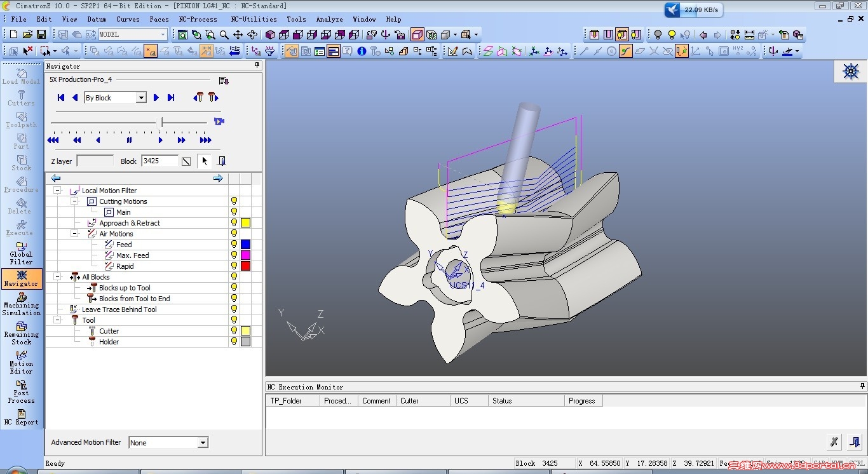Open the NC-Utilities menu
The width and height of the screenshot is (868, 474).
(254, 19)
